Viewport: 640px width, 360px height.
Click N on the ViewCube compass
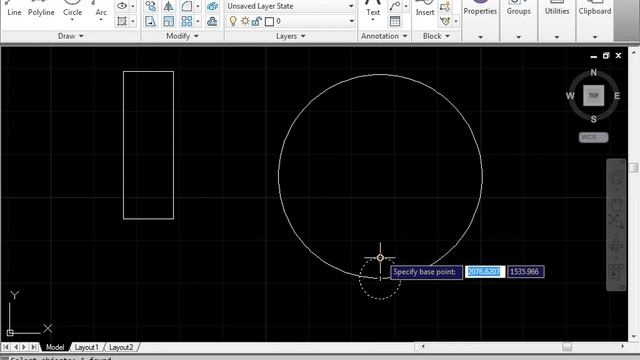(x=593, y=72)
